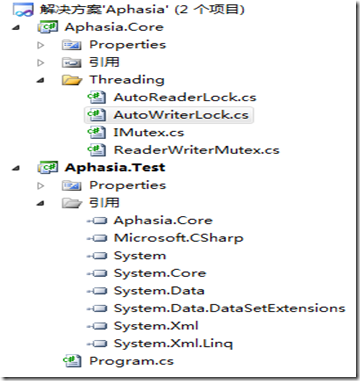Select Properties label under Aphasia.Test
The width and height of the screenshot is (360, 381).
(128, 185)
